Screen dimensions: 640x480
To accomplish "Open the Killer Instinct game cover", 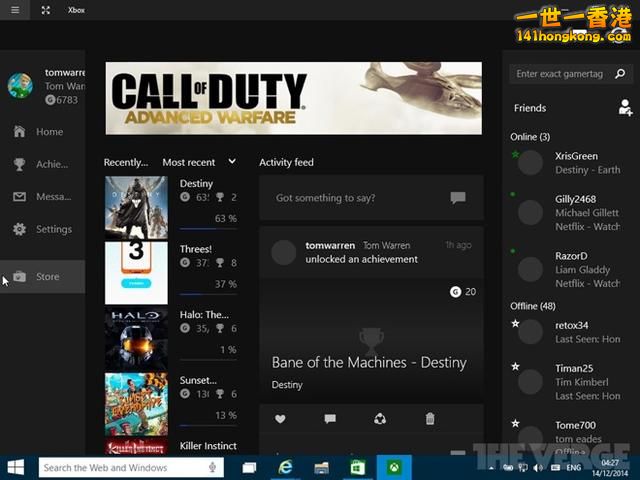I will pyautogui.click(x=136, y=447).
